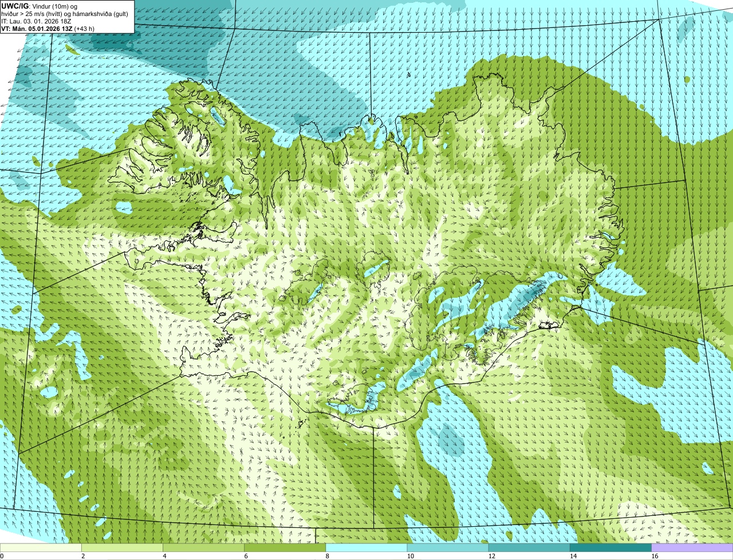Click the "6" color scale label
The image size is (733, 560).
click(246, 556)
